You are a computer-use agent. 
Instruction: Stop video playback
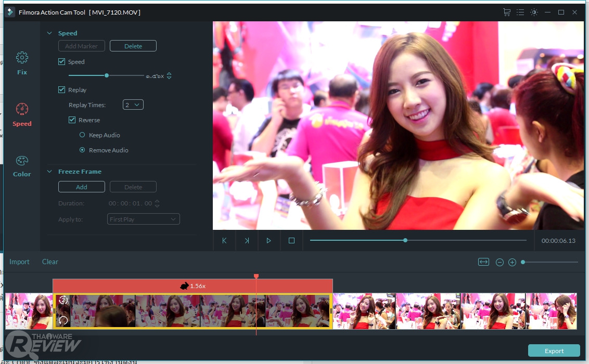[291, 241]
